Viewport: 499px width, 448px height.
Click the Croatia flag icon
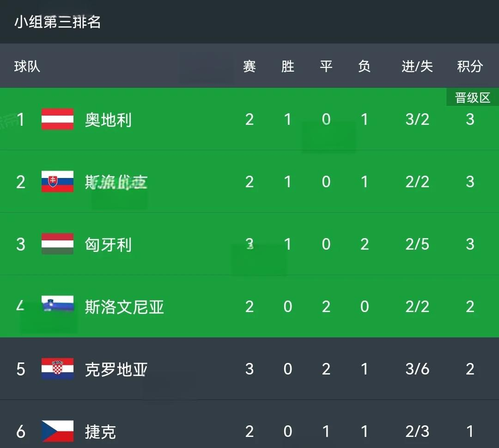[57, 369]
